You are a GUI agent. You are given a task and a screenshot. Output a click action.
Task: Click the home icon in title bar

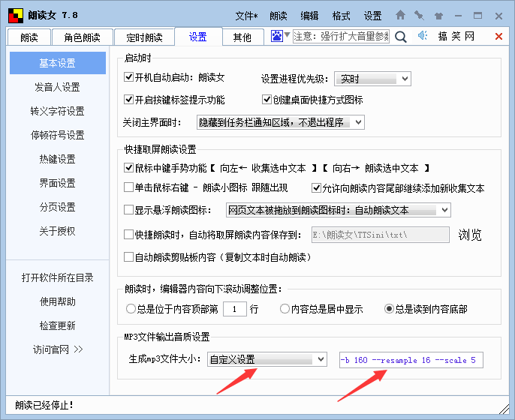point(400,15)
